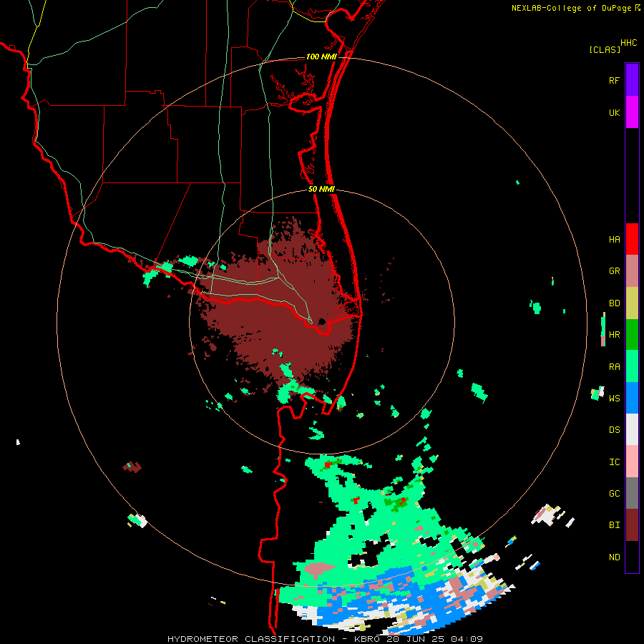Click the 'GR' legend label
Viewport: 644px width, 644px height.
coord(614,271)
